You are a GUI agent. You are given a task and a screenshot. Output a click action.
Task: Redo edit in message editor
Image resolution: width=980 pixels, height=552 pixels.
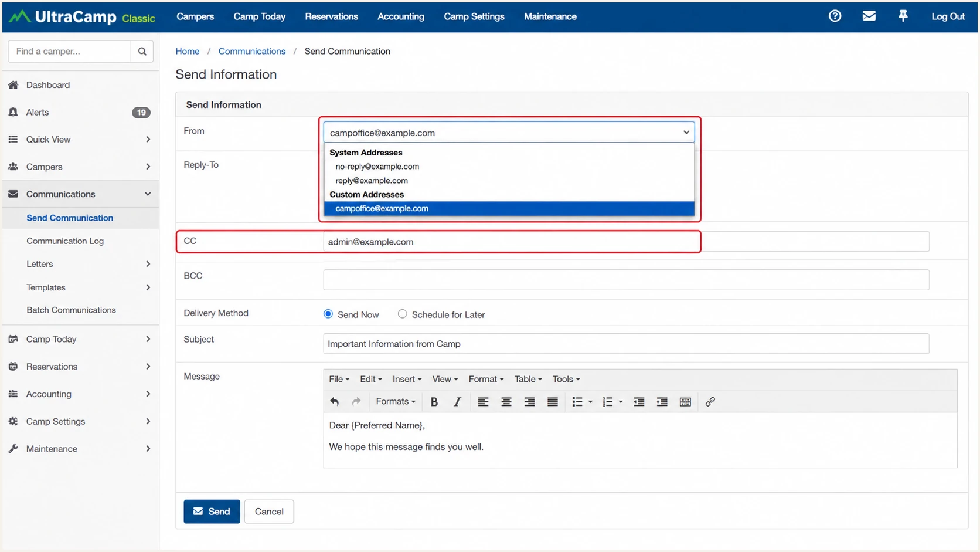356,402
